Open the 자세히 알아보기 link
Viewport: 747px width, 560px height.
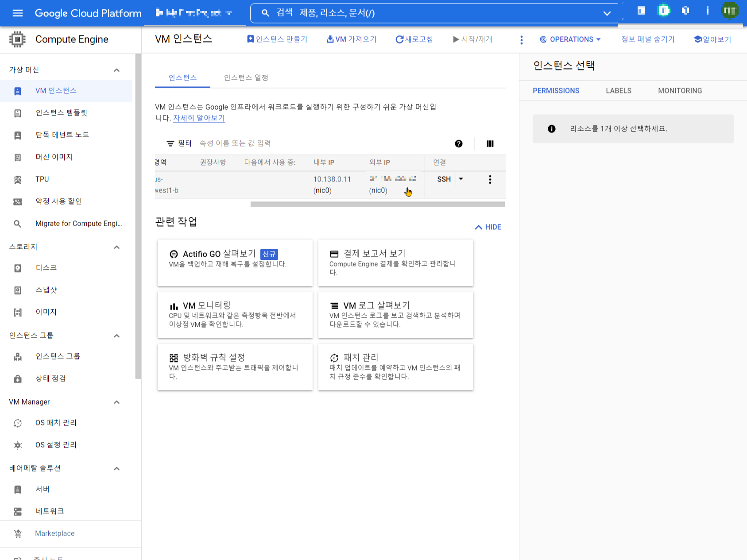[x=199, y=118]
